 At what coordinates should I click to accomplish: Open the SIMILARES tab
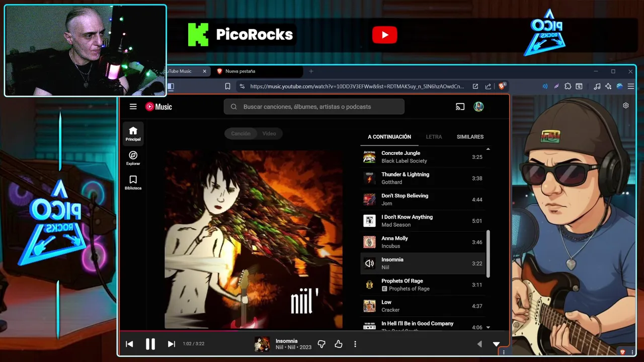[470, 137]
